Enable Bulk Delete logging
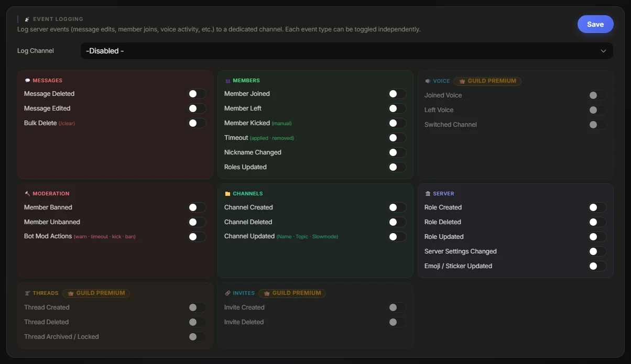Image resolution: width=631 pixels, height=364 pixels. click(197, 123)
